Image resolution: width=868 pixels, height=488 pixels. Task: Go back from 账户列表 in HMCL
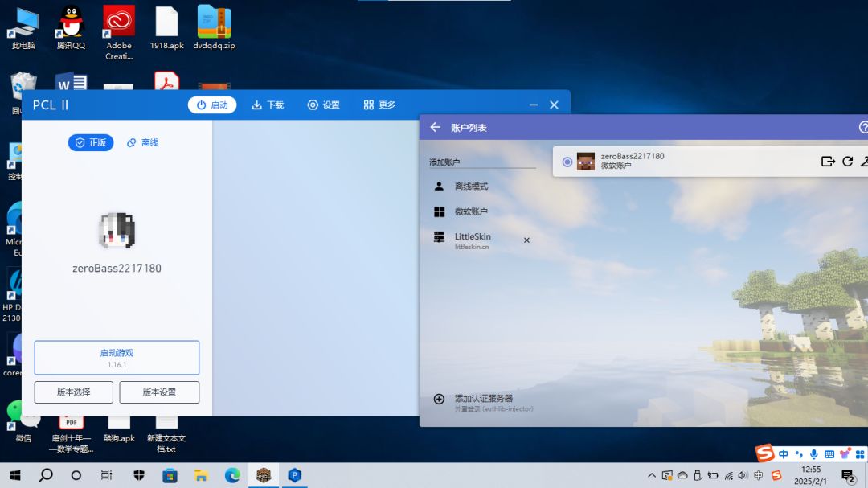click(x=435, y=127)
